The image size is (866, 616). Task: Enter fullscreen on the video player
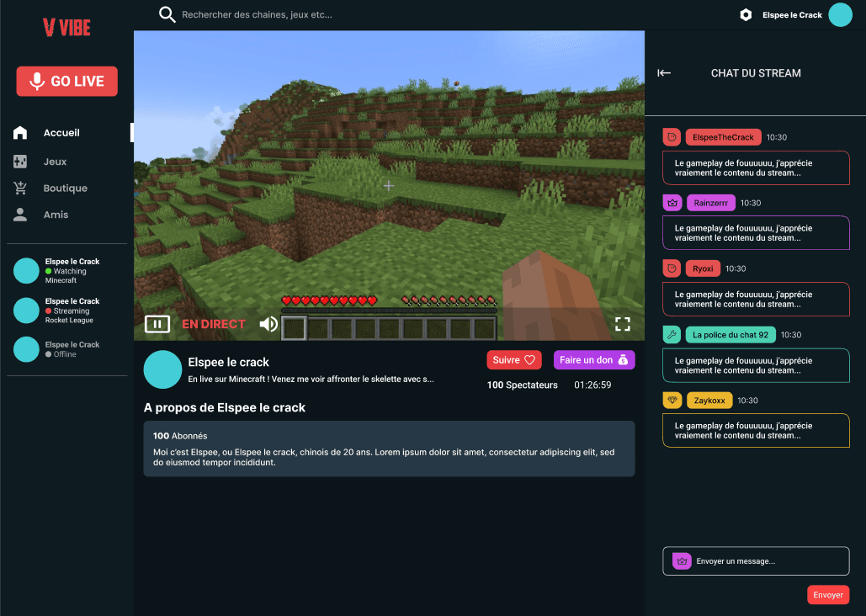pos(623,324)
